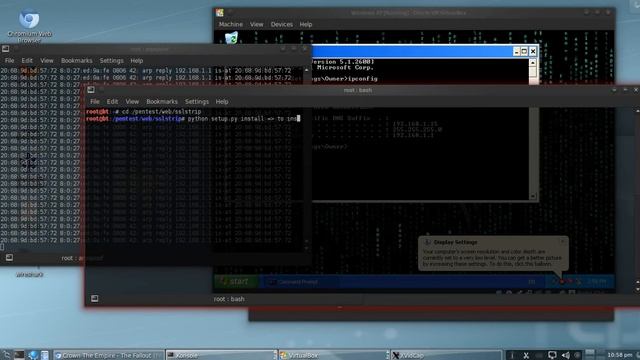This screenshot has height=360, width=640.
Task: Select the 'root : bash' tab in front Konsole
Action: click(229, 299)
